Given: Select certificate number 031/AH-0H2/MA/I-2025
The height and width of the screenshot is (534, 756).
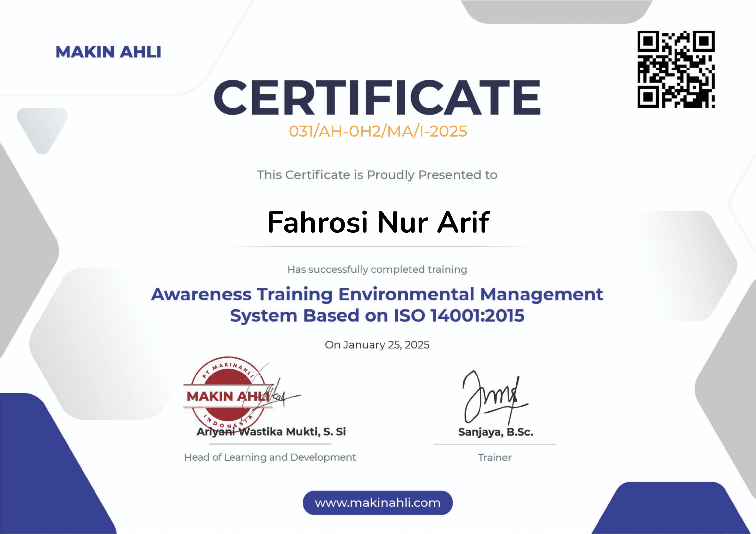Looking at the screenshot, I should click(378, 131).
